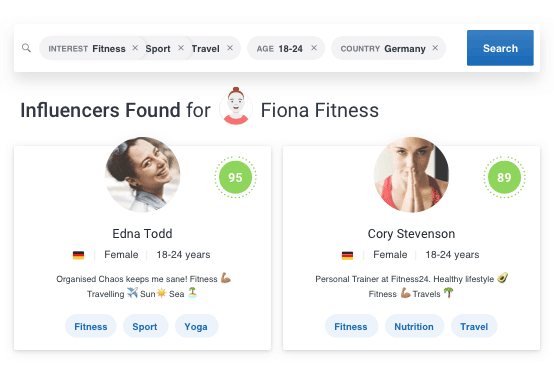The image size is (554, 373).
Task: Click the blue Search button
Action: coord(500,48)
